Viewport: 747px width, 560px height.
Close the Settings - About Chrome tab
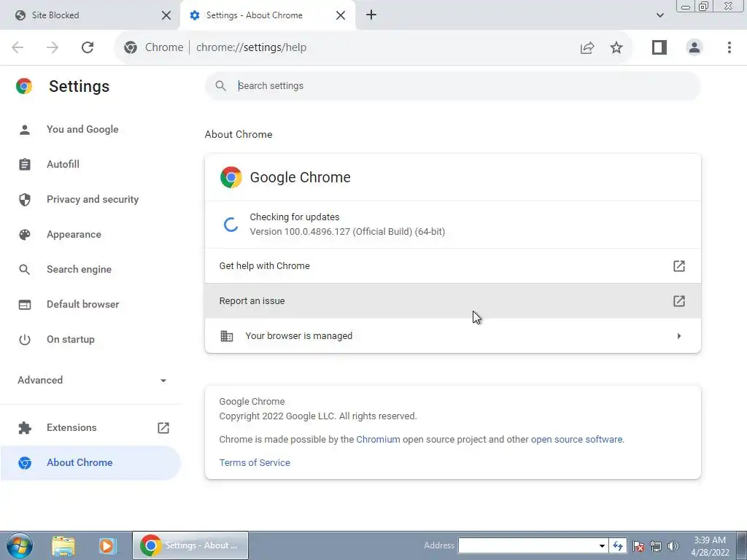341,15
